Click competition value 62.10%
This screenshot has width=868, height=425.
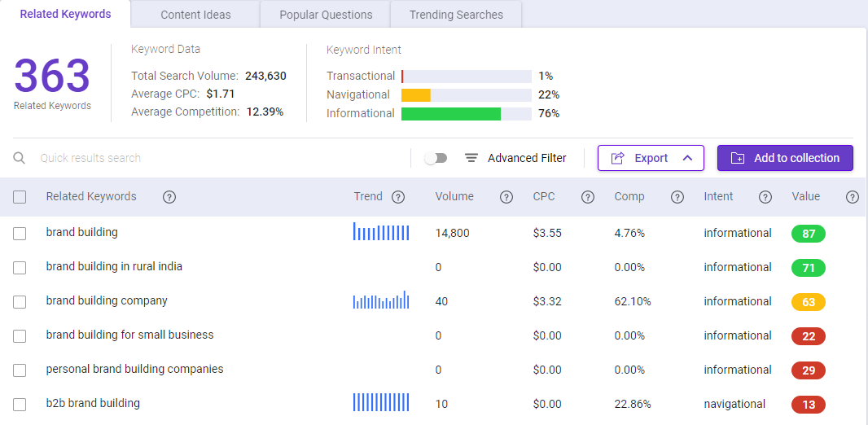pyautogui.click(x=633, y=301)
